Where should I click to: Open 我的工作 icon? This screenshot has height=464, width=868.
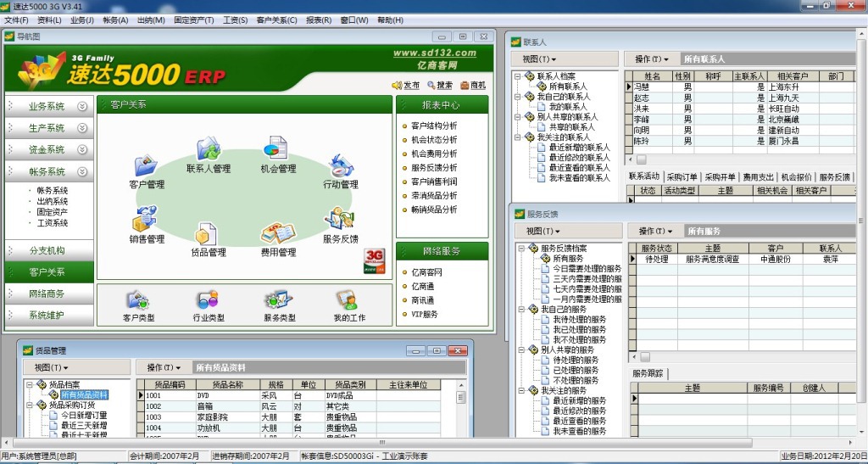(347, 300)
